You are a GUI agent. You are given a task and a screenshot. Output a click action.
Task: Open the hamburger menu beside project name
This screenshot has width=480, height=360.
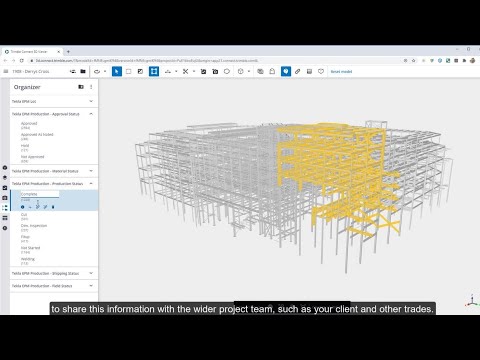click(6, 71)
